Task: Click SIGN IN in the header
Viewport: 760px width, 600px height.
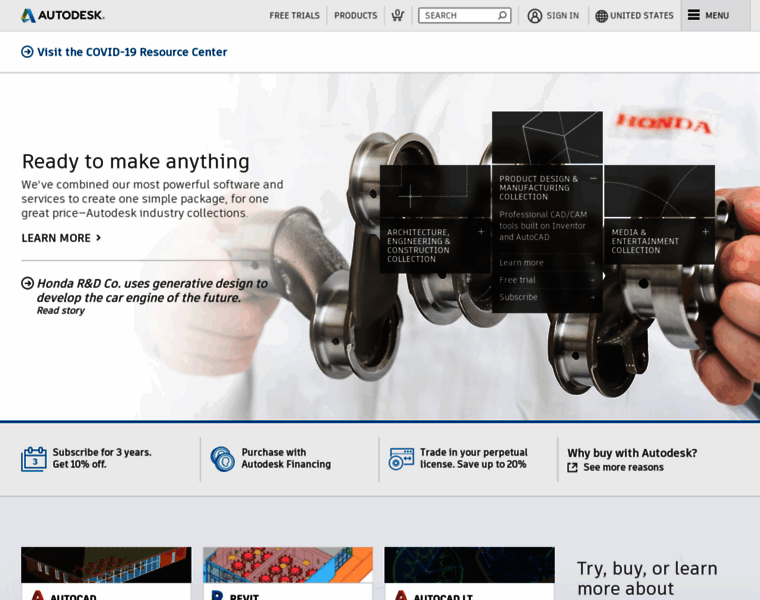Action: pyautogui.click(x=562, y=16)
